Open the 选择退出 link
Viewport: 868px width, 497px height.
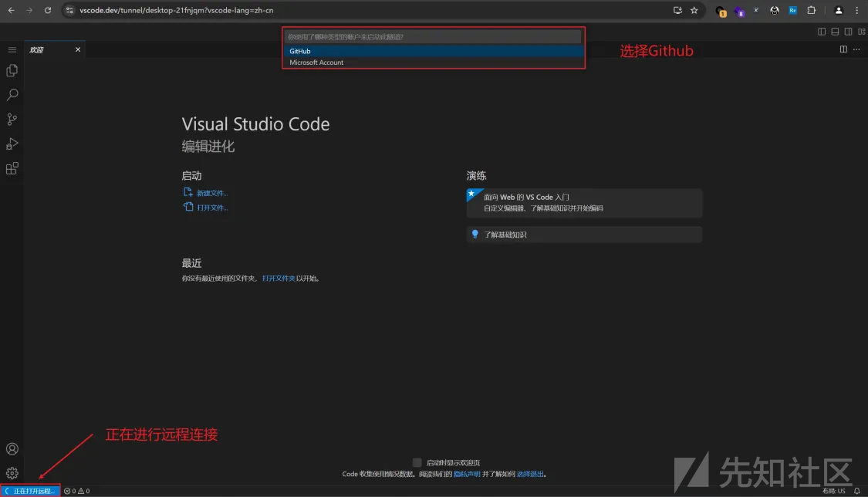530,475
